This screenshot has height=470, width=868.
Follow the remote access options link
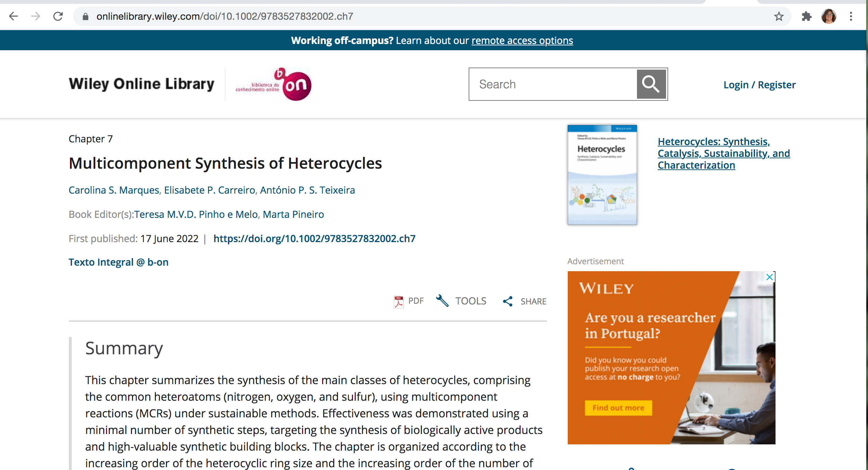(522, 41)
